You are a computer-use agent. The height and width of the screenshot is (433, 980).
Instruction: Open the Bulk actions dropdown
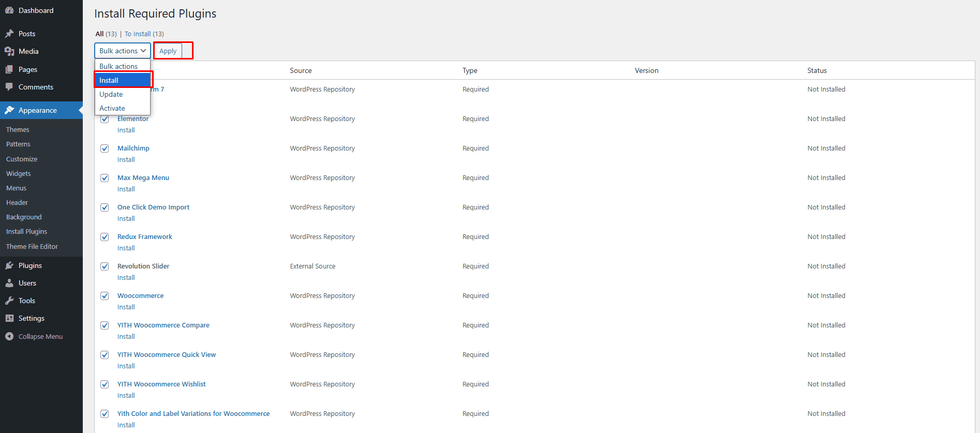(123, 51)
